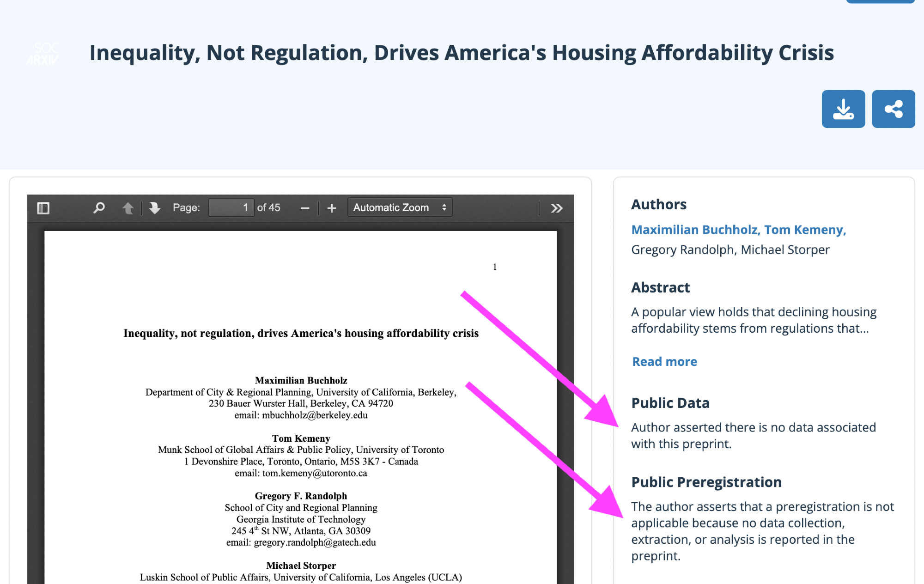Expand abstract with Read more
Screen dimensions: 924x584
(x=664, y=361)
